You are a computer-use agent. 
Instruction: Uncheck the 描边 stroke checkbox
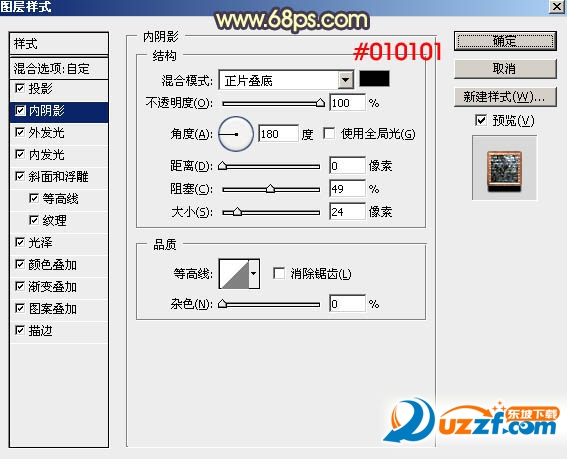coord(20,330)
